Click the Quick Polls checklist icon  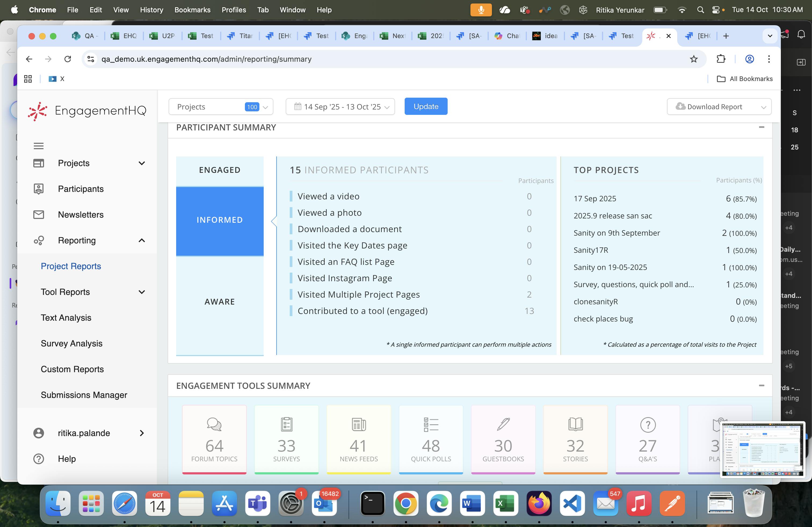tap(430, 424)
